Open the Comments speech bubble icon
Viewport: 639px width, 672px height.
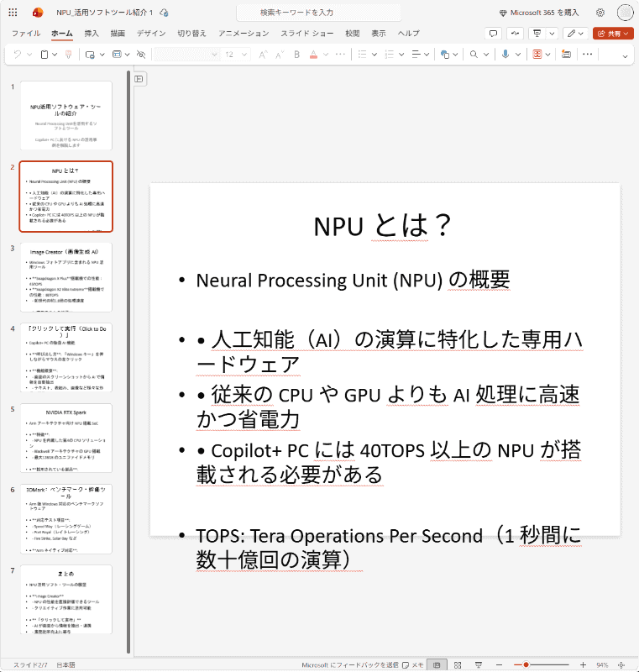point(494,34)
